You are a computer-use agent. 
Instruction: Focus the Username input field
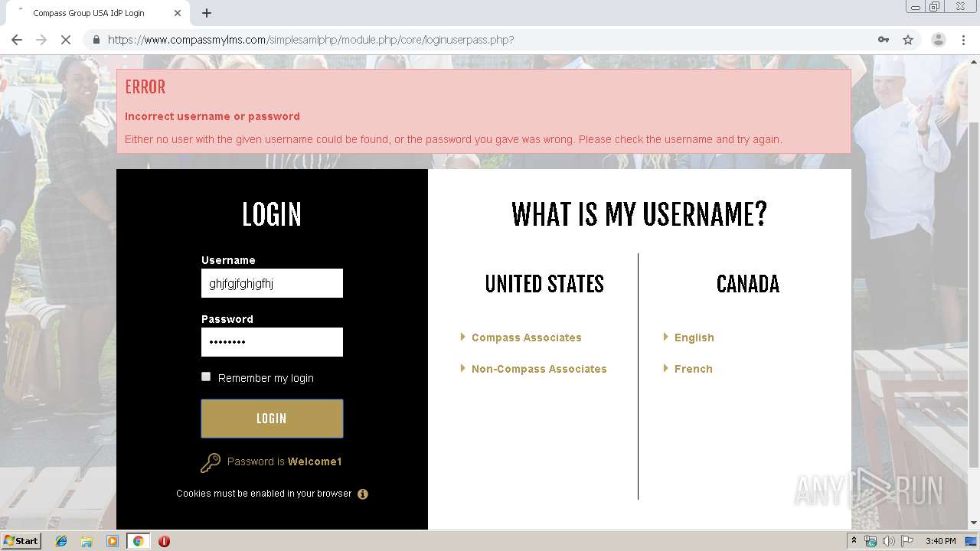[x=272, y=283]
